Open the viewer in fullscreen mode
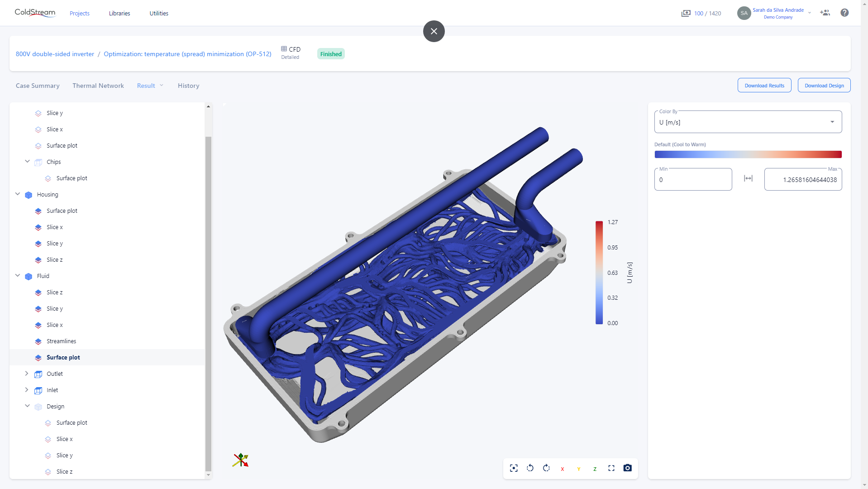Image resolution: width=868 pixels, height=489 pixels. [x=611, y=468]
